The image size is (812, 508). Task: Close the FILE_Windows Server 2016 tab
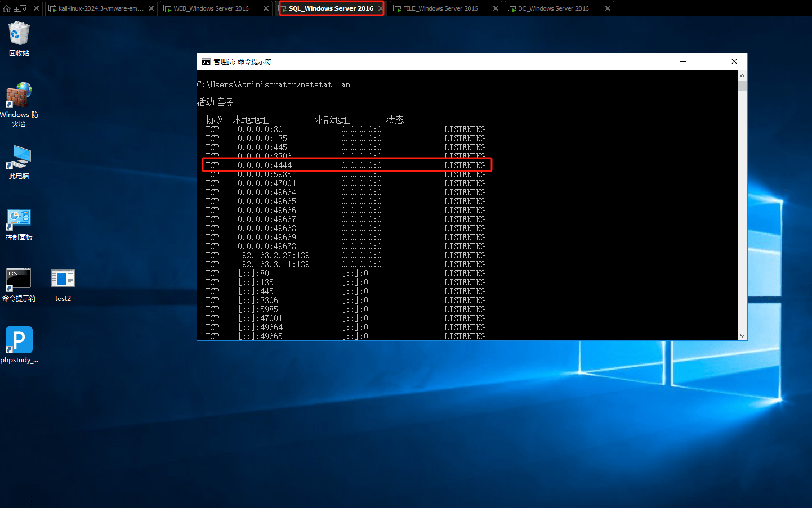coord(496,8)
